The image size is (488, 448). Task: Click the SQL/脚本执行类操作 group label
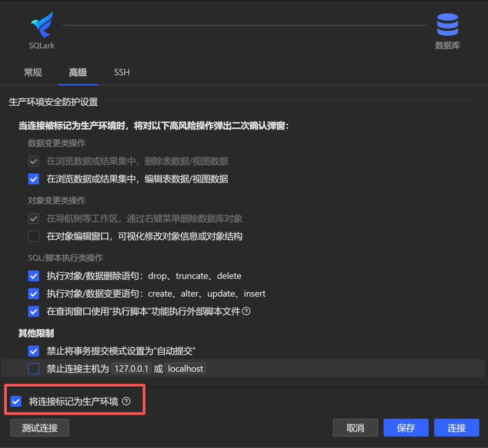[66, 258]
